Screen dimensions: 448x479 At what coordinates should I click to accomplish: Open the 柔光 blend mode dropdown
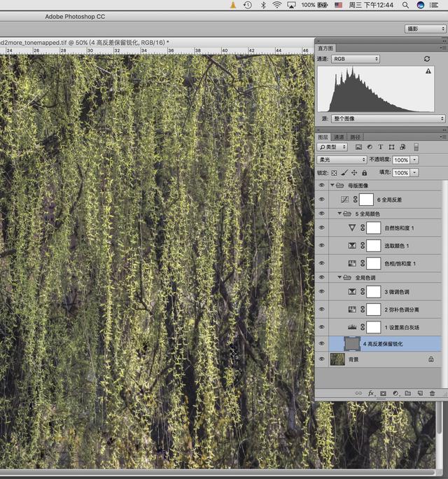pyautogui.click(x=343, y=160)
